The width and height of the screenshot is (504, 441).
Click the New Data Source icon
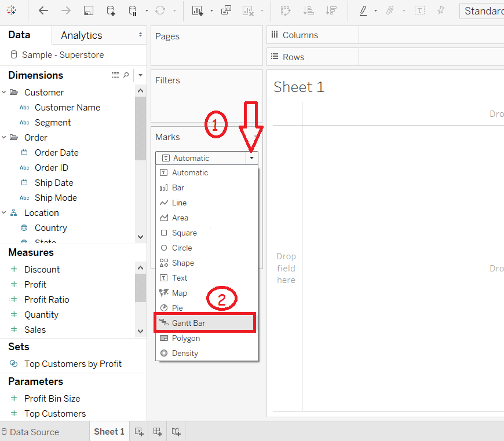[111, 10]
